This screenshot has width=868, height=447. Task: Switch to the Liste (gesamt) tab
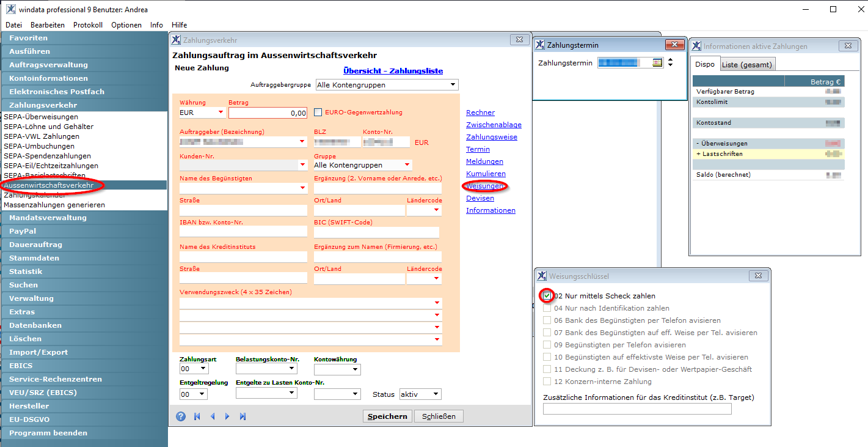pyautogui.click(x=747, y=64)
